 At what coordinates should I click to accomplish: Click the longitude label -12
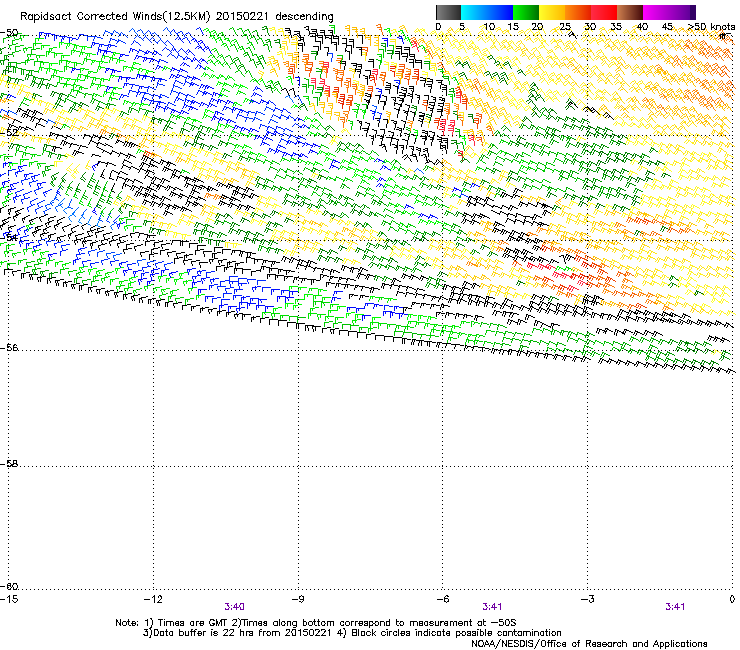[x=153, y=599]
